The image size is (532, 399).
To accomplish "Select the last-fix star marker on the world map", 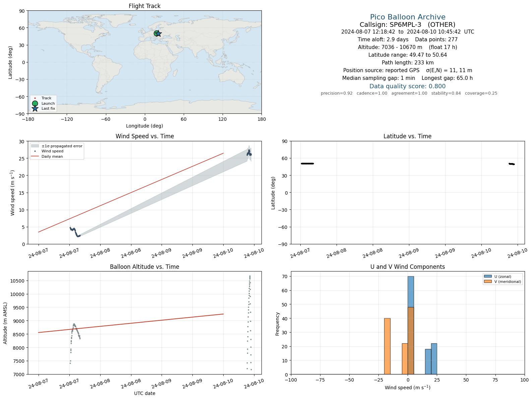I will pyautogui.click(x=159, y=34).
